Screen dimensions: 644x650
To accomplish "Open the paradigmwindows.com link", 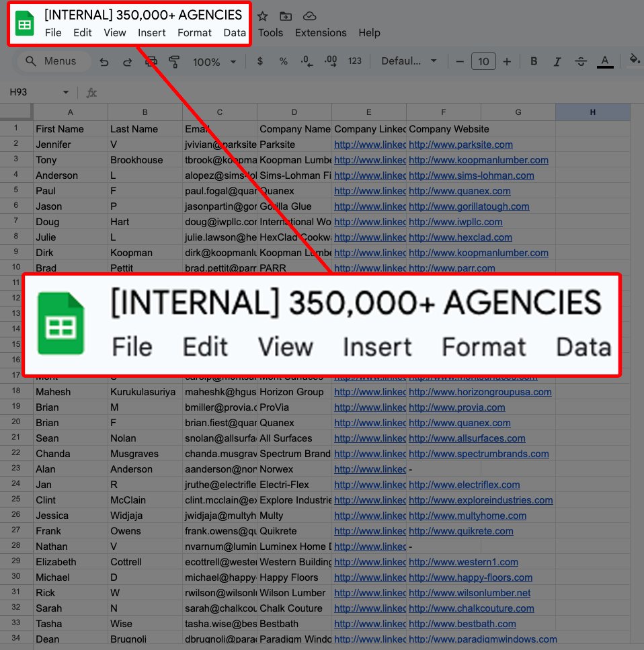I will tap(483, 639).
